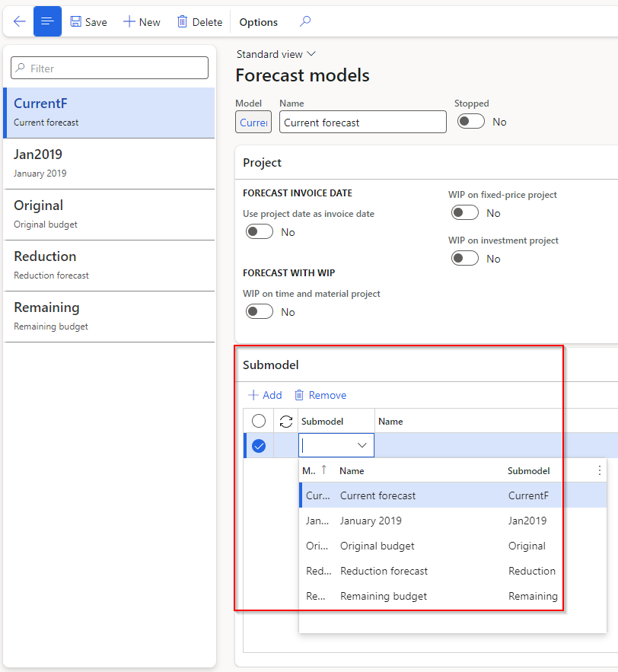Open the ellipsis menu in the dropdown list
618x672 pixels.
point(599,470)
